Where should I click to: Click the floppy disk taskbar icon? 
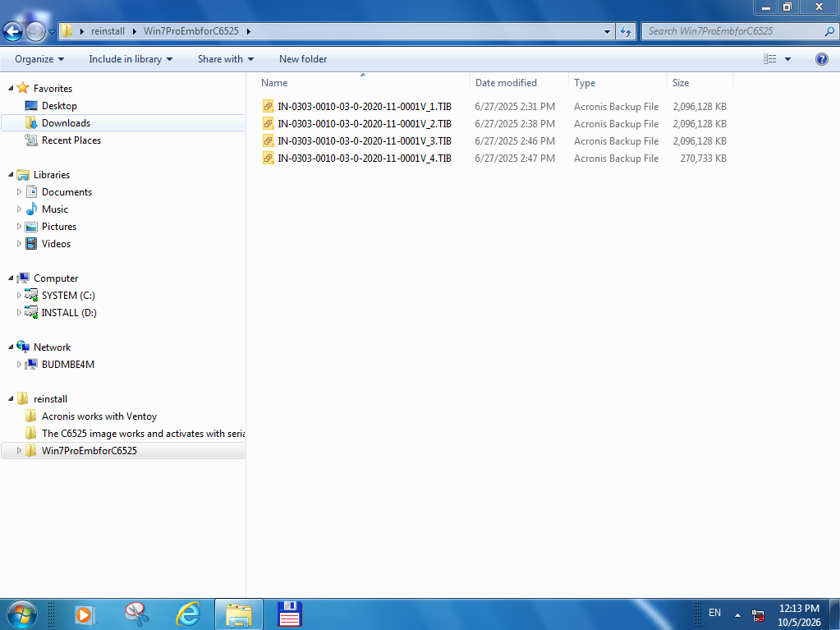click(290, 614)
